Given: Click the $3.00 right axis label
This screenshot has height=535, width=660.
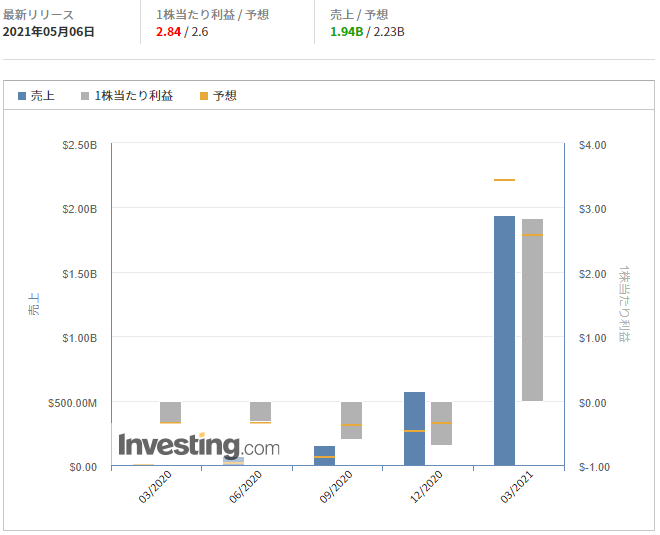Looking at the screenshot, I should tap(593, 209).
